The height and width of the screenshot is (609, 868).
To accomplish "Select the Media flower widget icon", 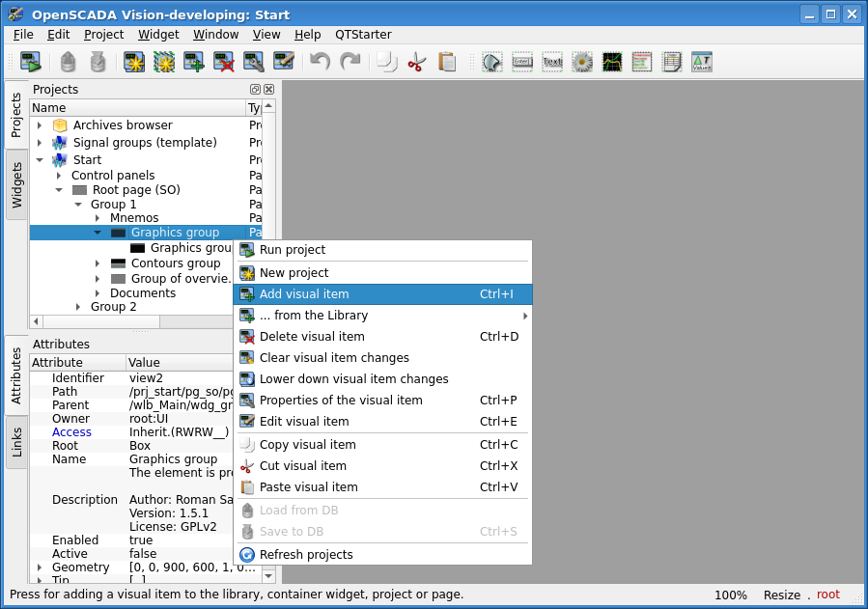I will (x=582, y=62).
